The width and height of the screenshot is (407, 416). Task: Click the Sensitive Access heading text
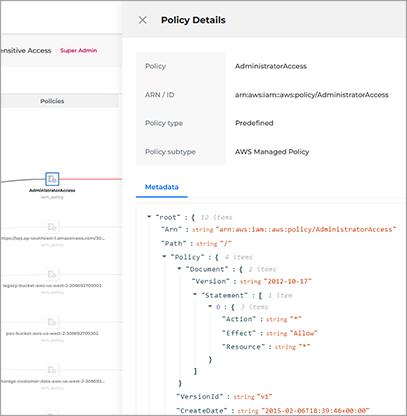coord(26,51)
